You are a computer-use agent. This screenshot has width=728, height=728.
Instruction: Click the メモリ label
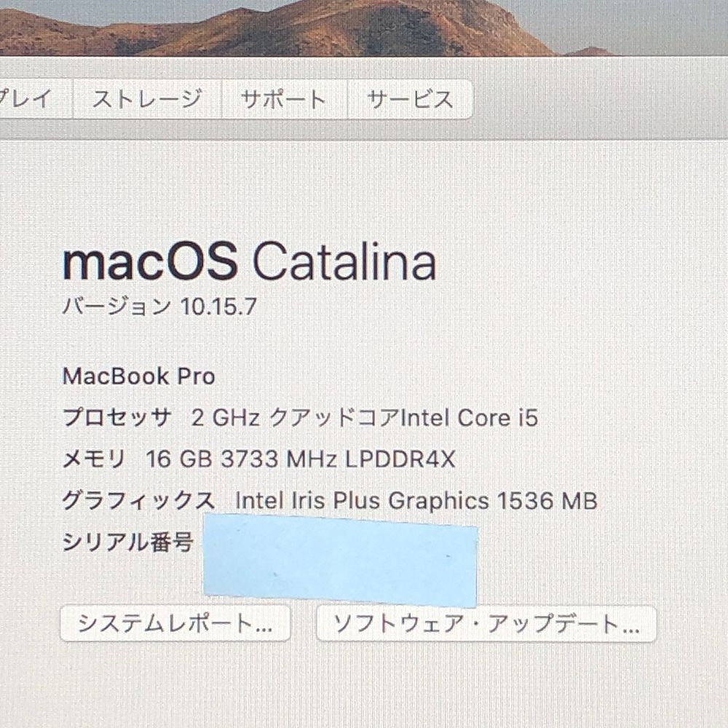tap(94, 459)
